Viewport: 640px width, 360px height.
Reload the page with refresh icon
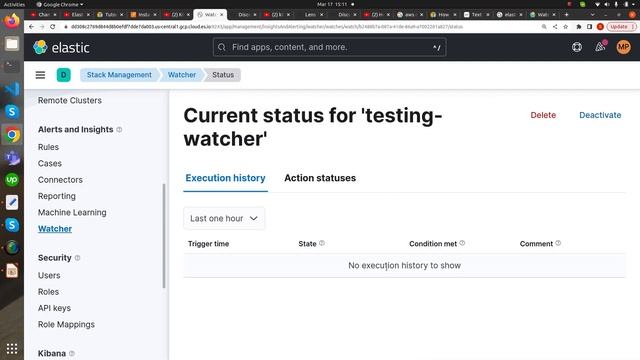[53, 27]
